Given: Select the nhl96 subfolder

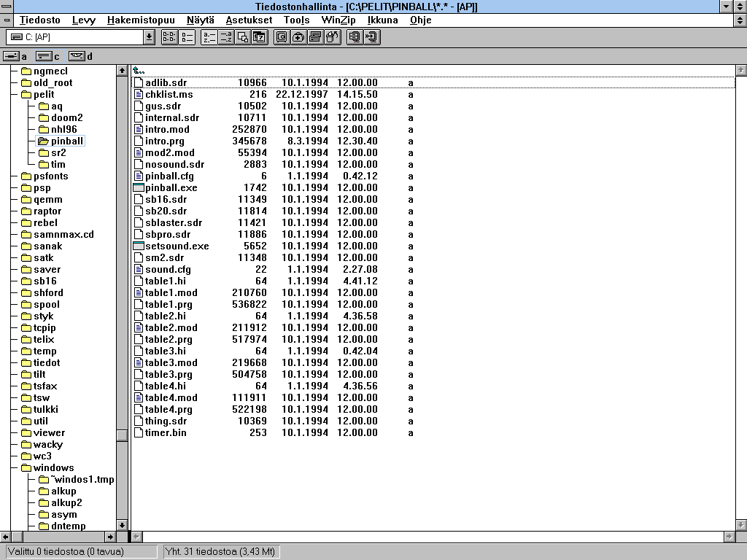Looking at the screenshot, I should [58, 130].
